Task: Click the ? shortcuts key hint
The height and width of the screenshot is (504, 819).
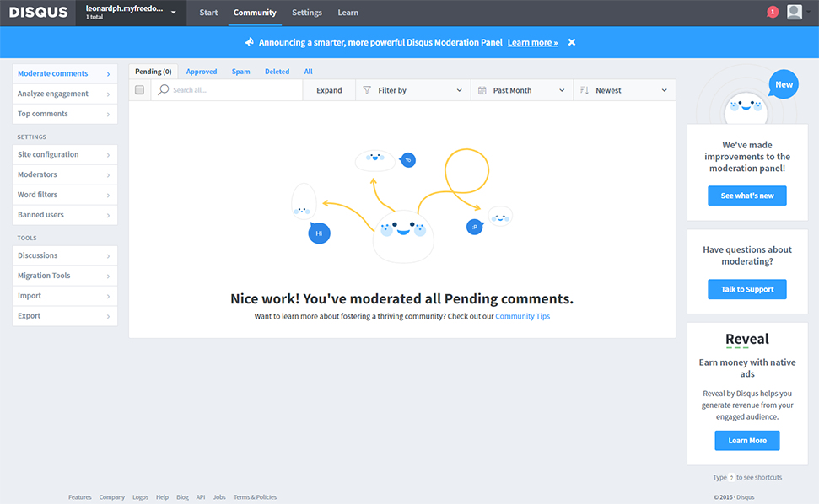Action: click(732, 477)
